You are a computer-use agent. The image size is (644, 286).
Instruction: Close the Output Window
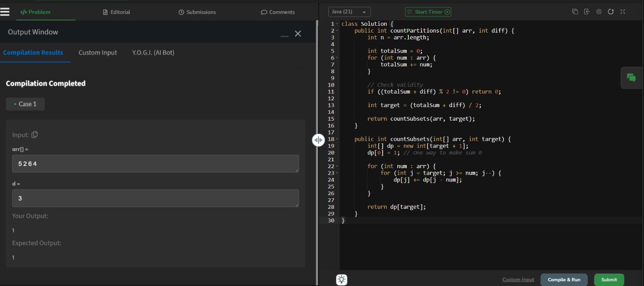tap(298, 34)
